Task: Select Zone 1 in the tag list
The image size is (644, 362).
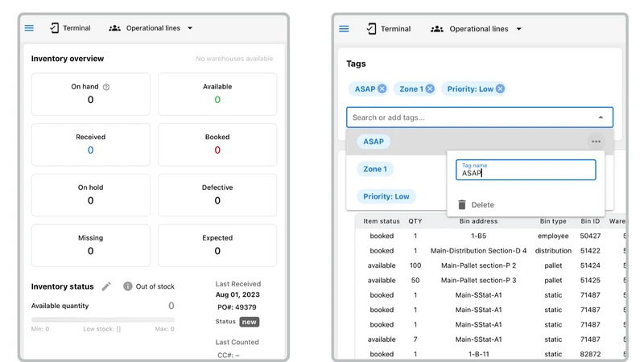Action: [375, 169]
